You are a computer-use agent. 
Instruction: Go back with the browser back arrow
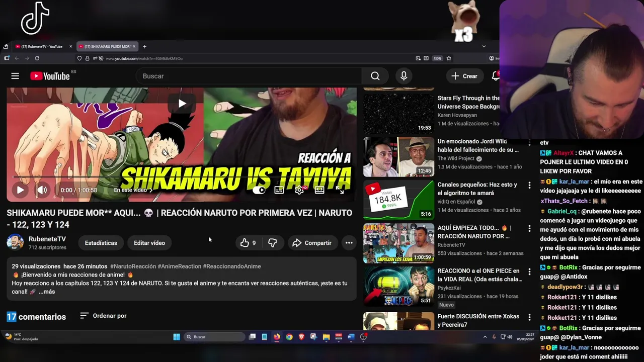point(17,58)
